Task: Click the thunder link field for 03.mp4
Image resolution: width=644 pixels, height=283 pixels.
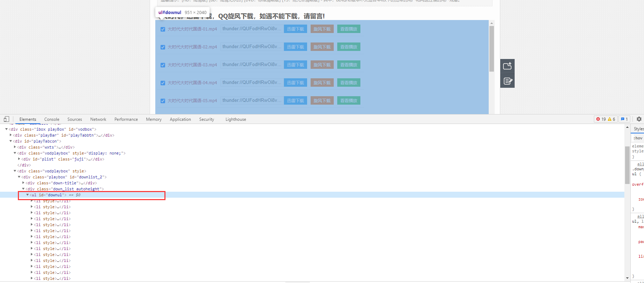Action: 252,65
